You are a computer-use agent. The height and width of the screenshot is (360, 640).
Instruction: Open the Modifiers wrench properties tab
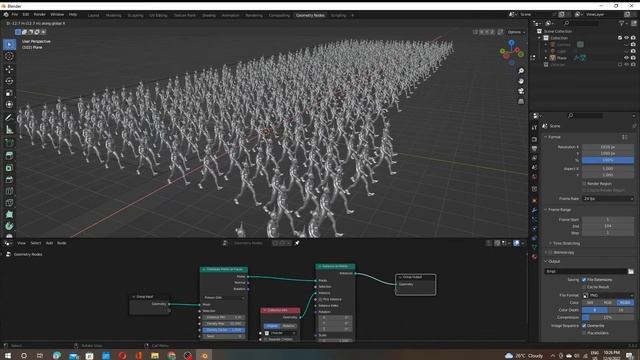coord(534,210)
